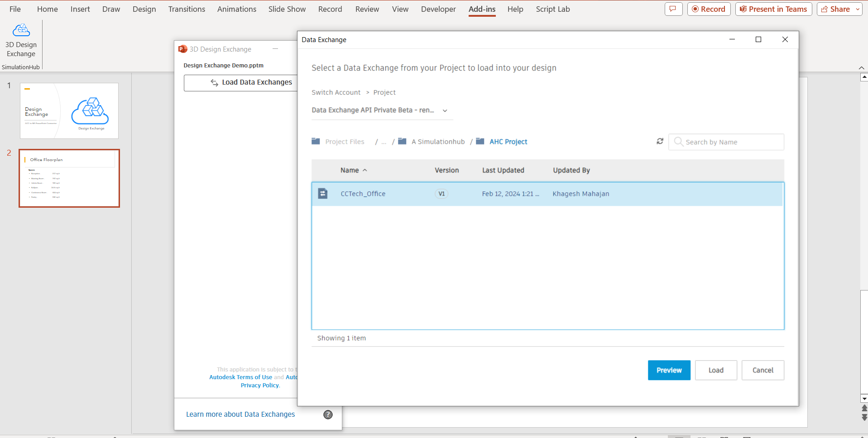This screenshot has width=868, height=438.
Task: Open the Design tab
Action: [144, 9]
